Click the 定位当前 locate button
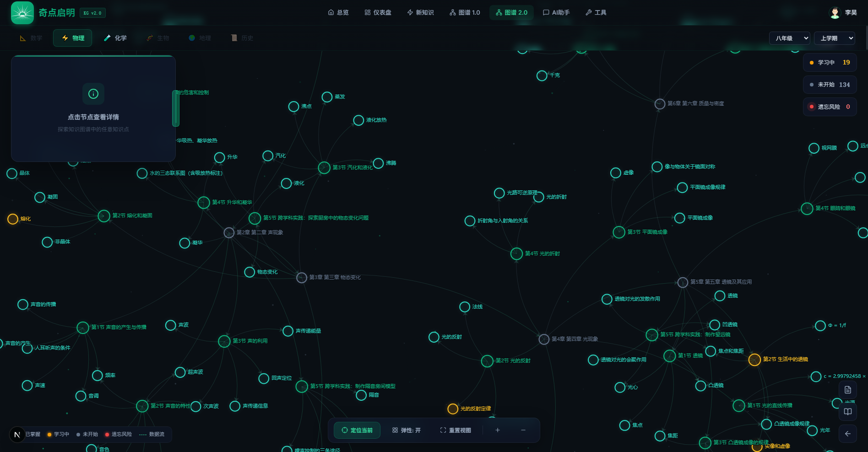This screenshot has height=452, width=868. [357, 430]
